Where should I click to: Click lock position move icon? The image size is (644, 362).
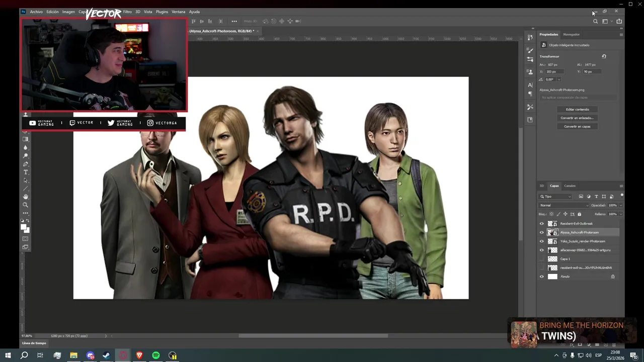(x=565, y=214)
